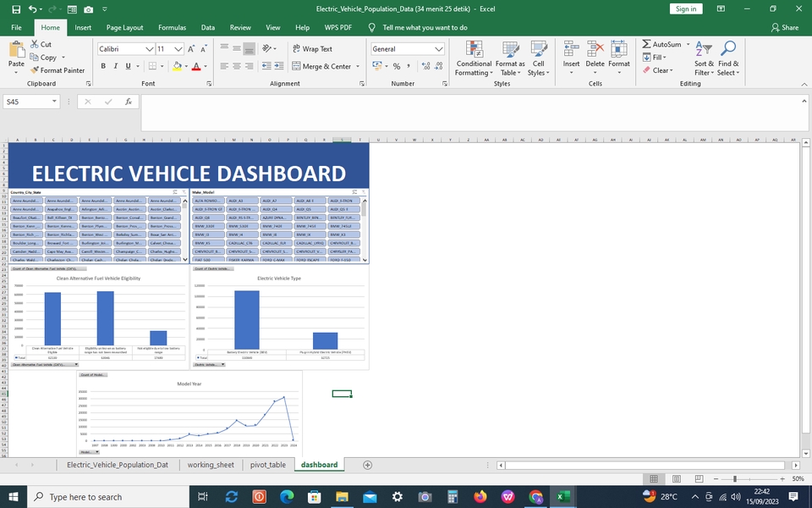Open Windows Start menu
Screen dimensions: 812x508
pos(13,497)
